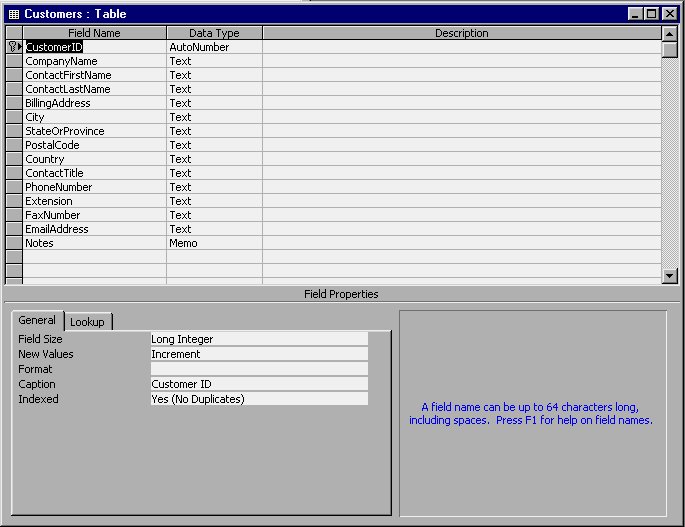Viewport: 685px width, 527px height.
Task: Click the Description column header
Action: coord(461,33)
